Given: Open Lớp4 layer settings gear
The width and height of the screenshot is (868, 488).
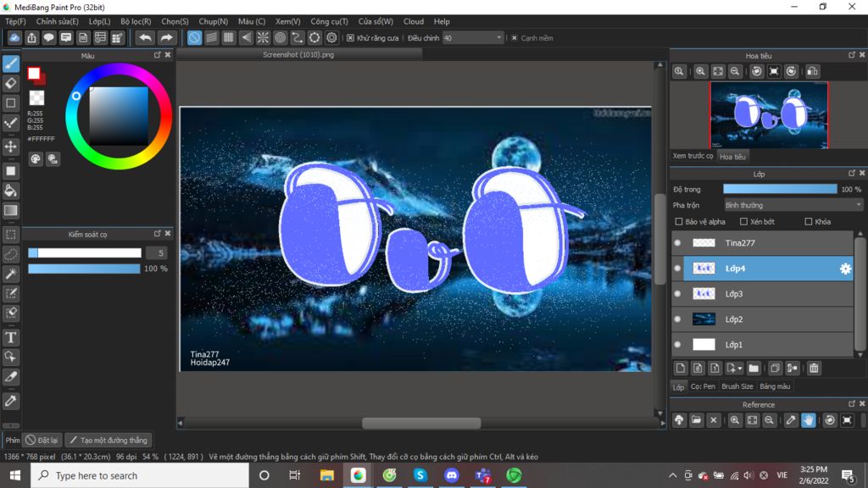Looking at the screenshot, I should [845, 269].
